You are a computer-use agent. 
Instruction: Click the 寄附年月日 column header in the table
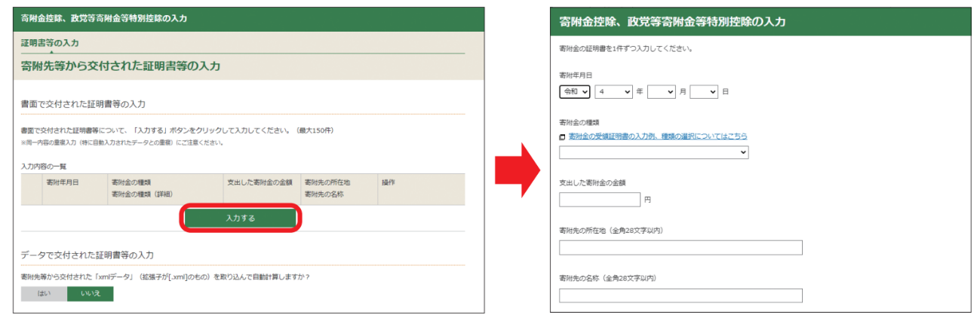click(x=63, y=182)
